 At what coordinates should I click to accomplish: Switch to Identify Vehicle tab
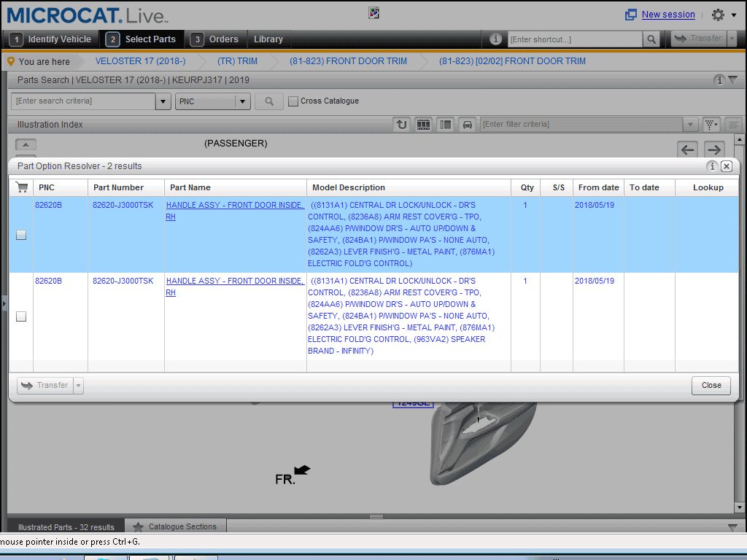pyautogui.click(x=51, y=39)
